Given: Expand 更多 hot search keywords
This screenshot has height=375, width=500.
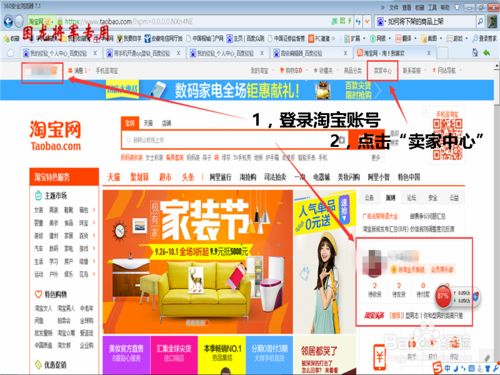Looking at the screenshot, I should pyautogui.click(x=376, y=158).
